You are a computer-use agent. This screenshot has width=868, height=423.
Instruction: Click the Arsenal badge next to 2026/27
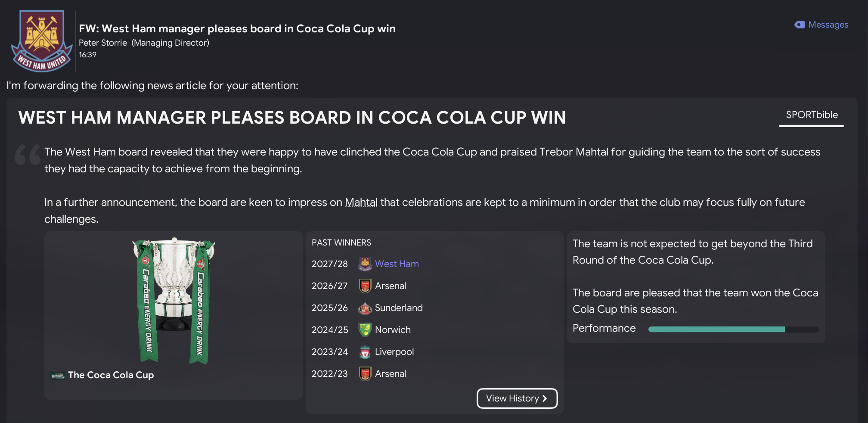[365, 286]
